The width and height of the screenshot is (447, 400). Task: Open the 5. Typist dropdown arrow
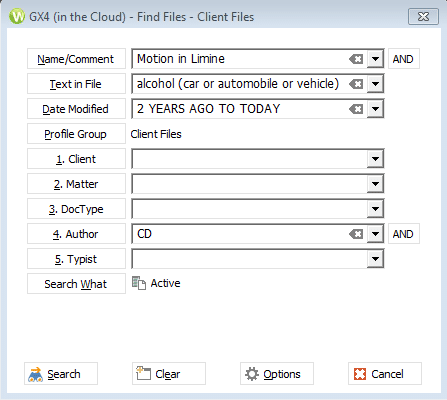click(x=375, y=259)
